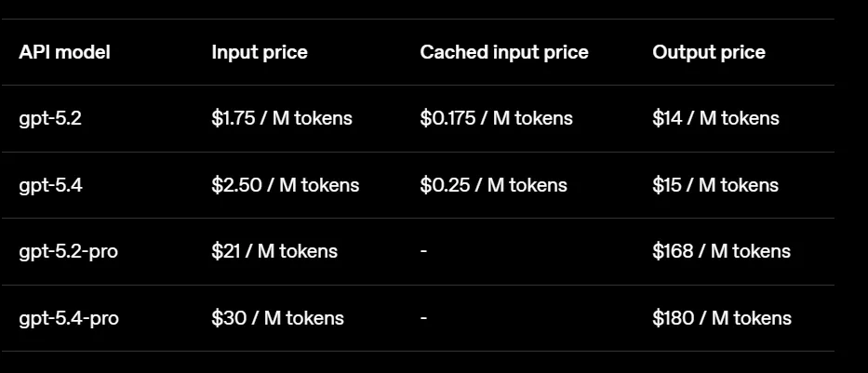Click the gpt-5.2-pro model name

(68, 251)
